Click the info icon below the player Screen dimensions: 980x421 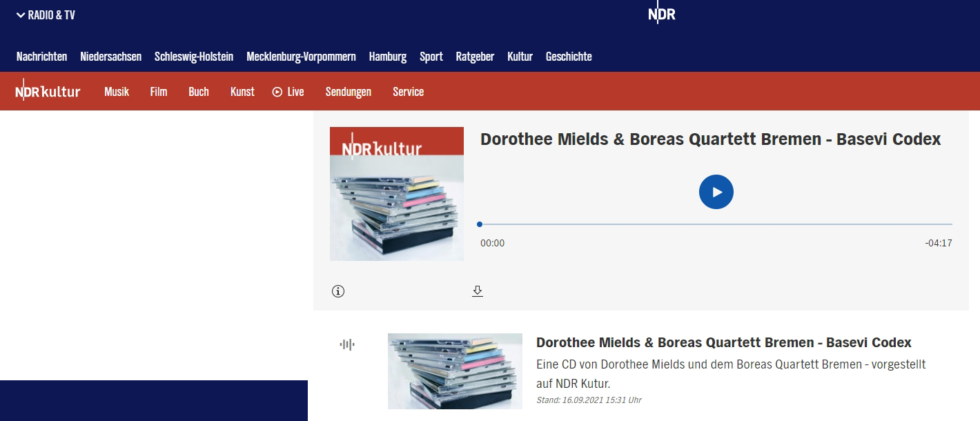pyautogui.click(x=338, y=291)
